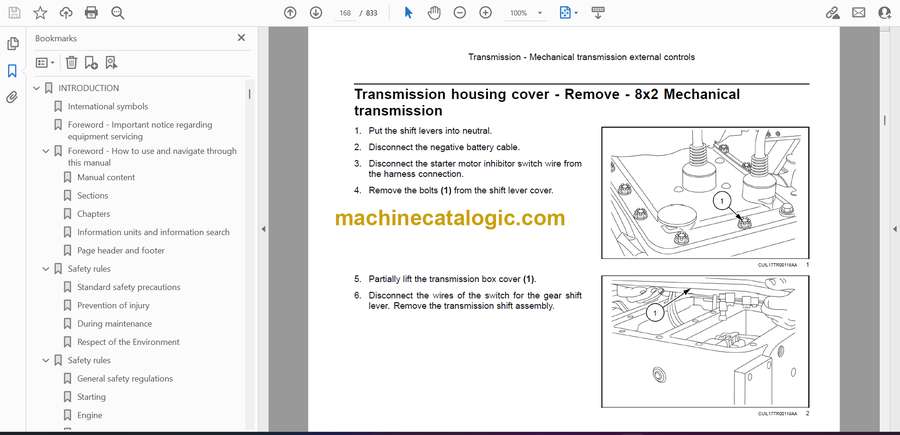Open General safety regulations bookmark

coord(125,379)
